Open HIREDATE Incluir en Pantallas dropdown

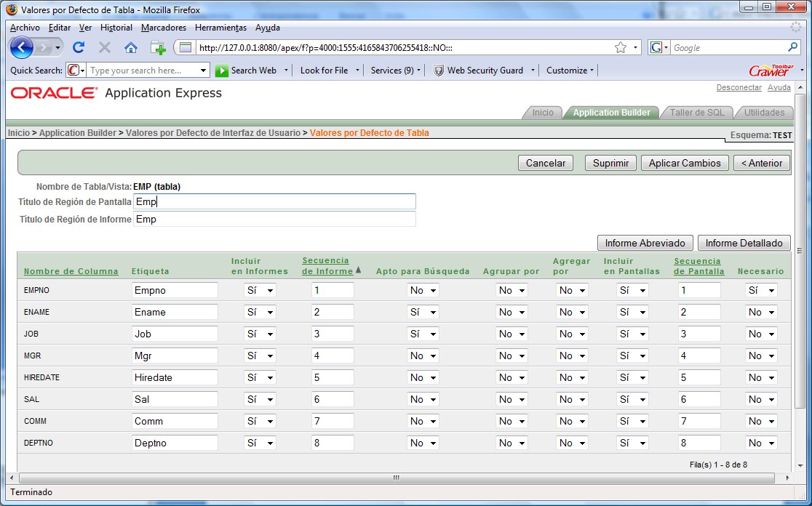pos(632,377)
